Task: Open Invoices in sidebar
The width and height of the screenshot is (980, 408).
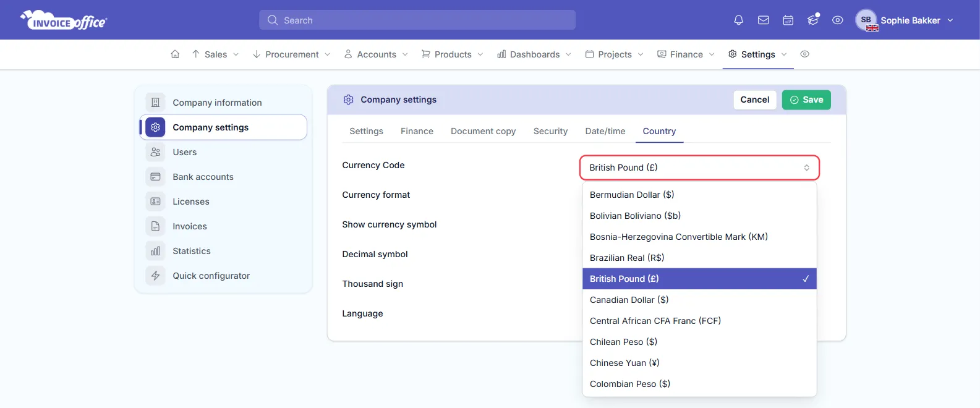Action: click(x=223, y=226)
